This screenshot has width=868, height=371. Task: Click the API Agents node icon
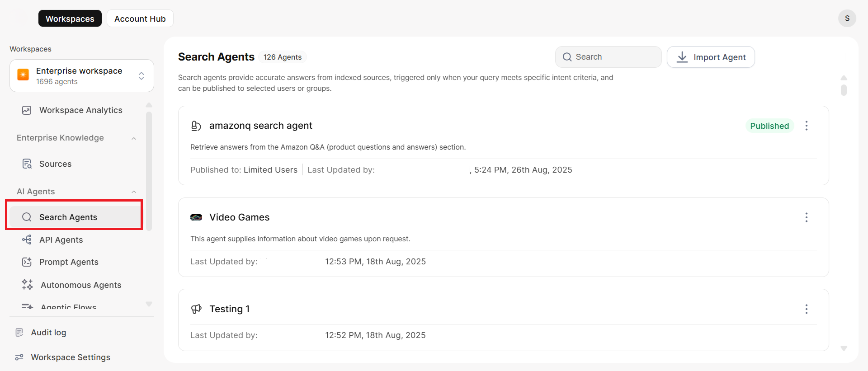pos(27,240)
